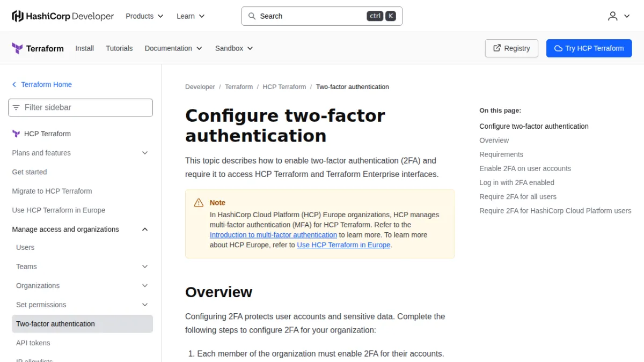Open the Install menu item
The width and height of the screenshot is (644, 362).
(85, 48)
